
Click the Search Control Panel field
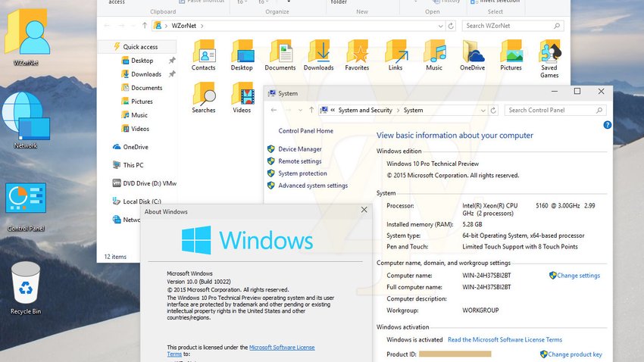coord(555,110)
